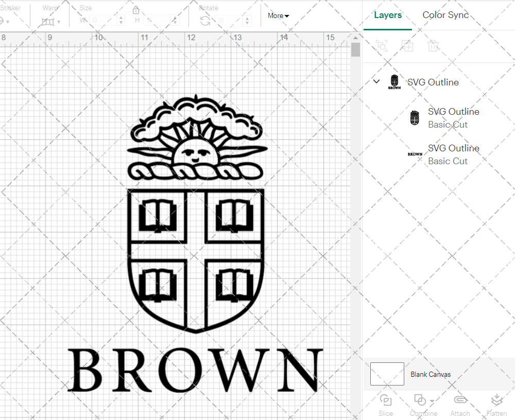Click the Group layers icon
515x420 pixels.
382,46
